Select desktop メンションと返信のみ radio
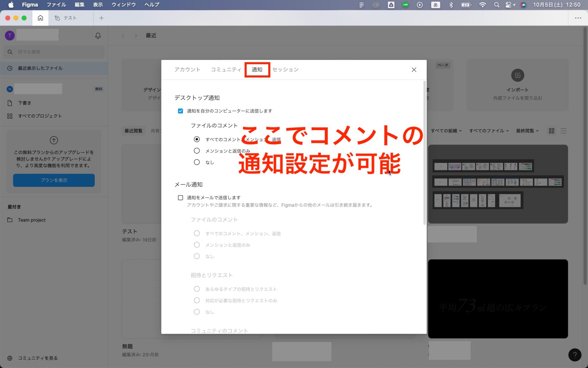Viewport: 588px width, 368px height. click(197, 151)
